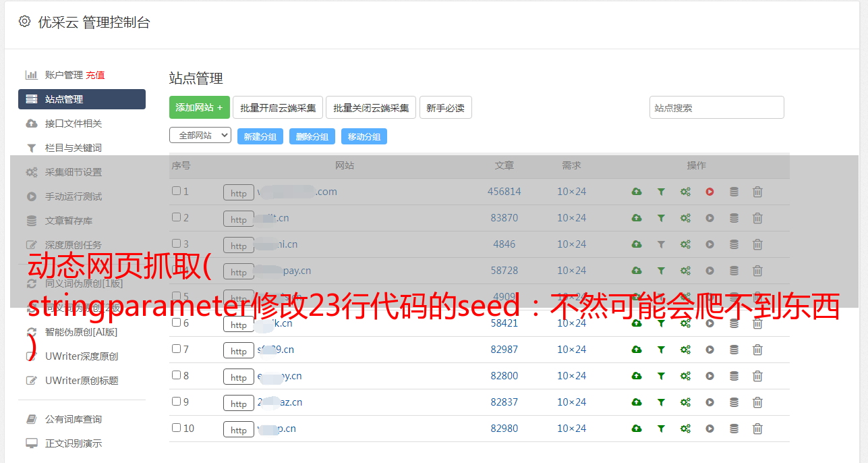Delete site row 1 with trash icon

pyautogui.click(x=757, y=192)
